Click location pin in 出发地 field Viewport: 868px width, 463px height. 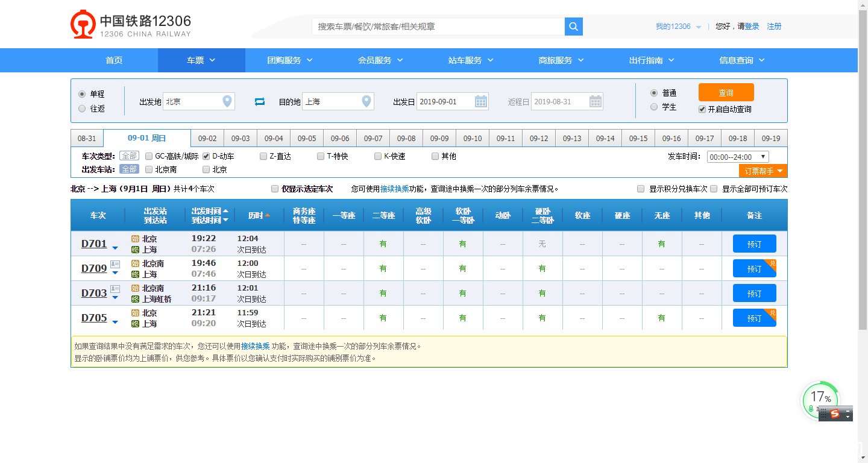(227, 101)
